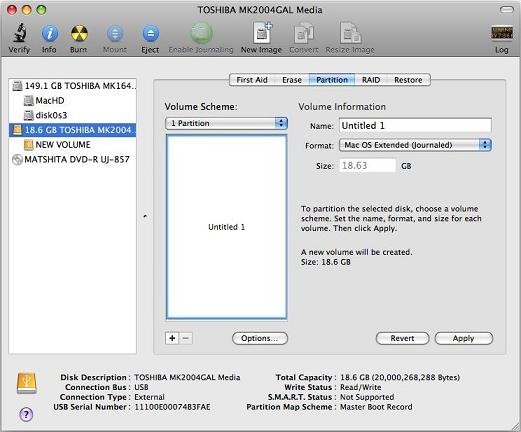Viewport: 521px width, 432px height.
Task: Click the Convert toolbar icon
Action: (x=304, y=33)
